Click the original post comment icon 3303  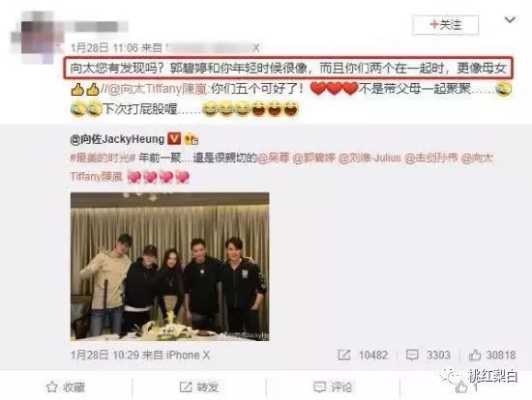coord(429,355)
